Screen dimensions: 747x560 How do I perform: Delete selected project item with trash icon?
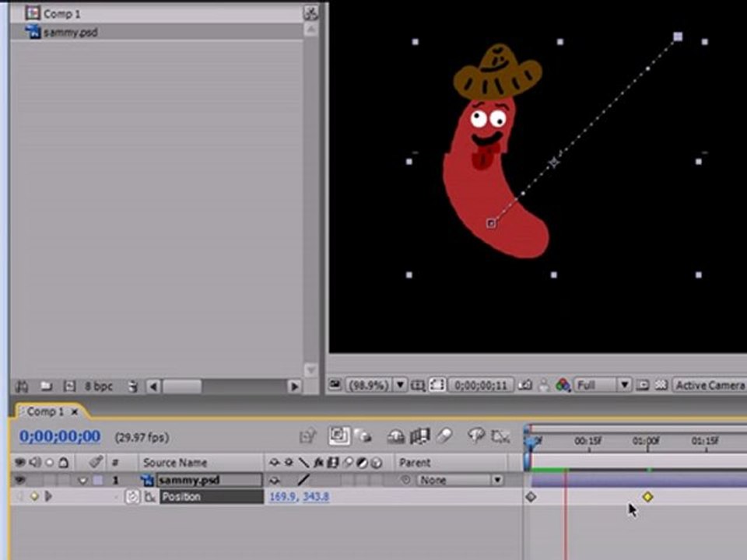(x=133, y=387)
